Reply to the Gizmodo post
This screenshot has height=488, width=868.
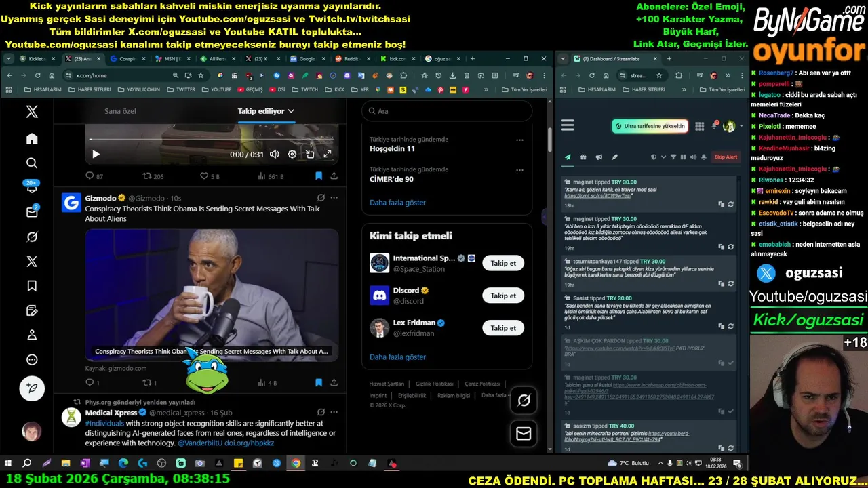pos(92,382)
